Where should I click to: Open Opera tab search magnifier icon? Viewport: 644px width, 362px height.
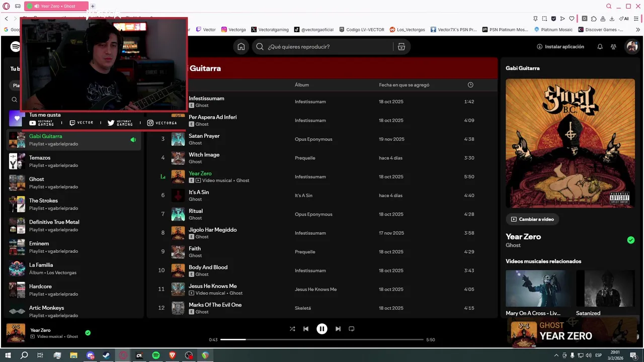tap(609, 6)
